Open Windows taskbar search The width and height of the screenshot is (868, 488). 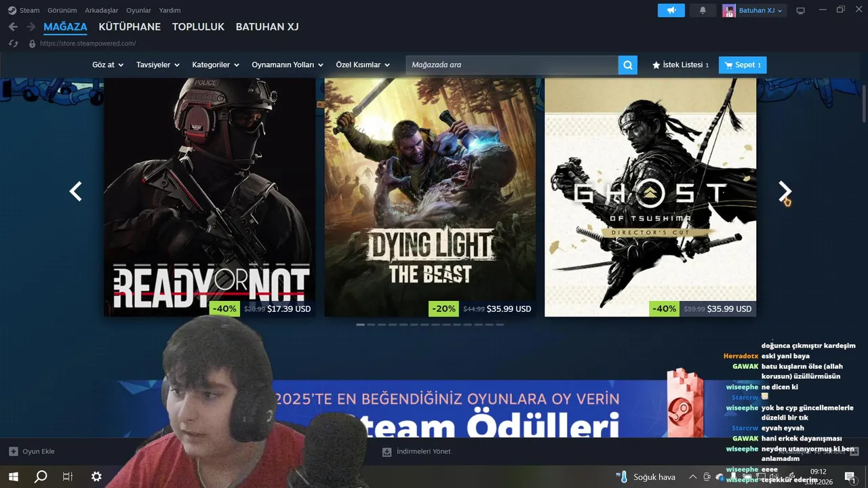pos(41,476)
